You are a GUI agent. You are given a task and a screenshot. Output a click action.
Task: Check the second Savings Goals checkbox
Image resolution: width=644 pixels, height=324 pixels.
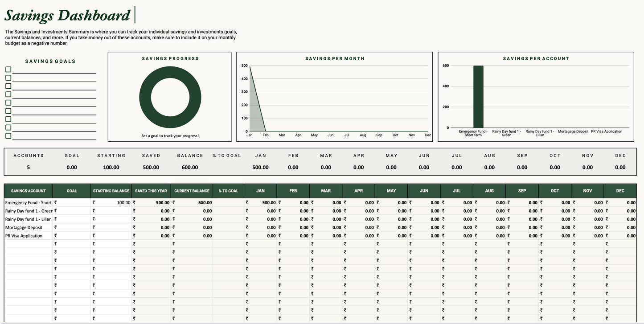pos(8,78)
